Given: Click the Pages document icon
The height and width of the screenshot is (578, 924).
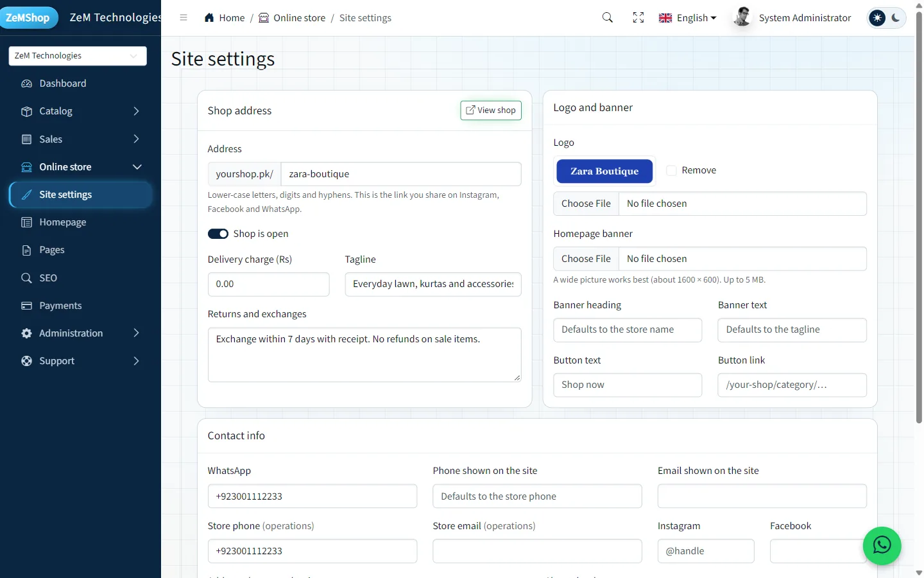Looking at the screenshot, I should point(26,250).
